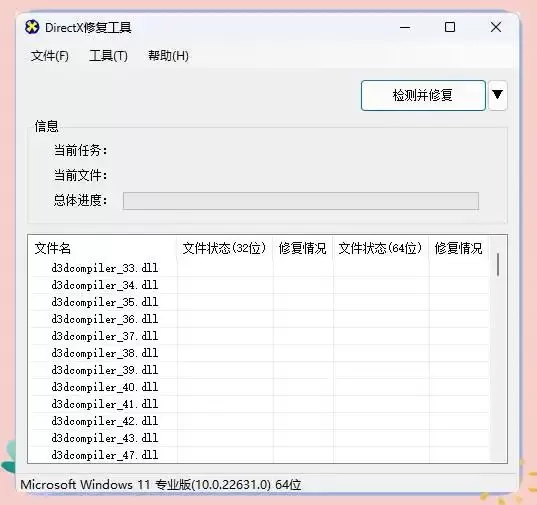Image resolution: width=537 pixels, height=505 pixels.
Task: Select the d3dcompiler_33.dll row
Action: tap(260, 268)
